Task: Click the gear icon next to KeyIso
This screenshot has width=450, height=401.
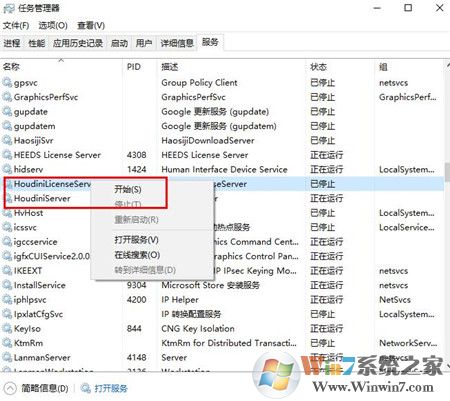Action: (7, 328)
